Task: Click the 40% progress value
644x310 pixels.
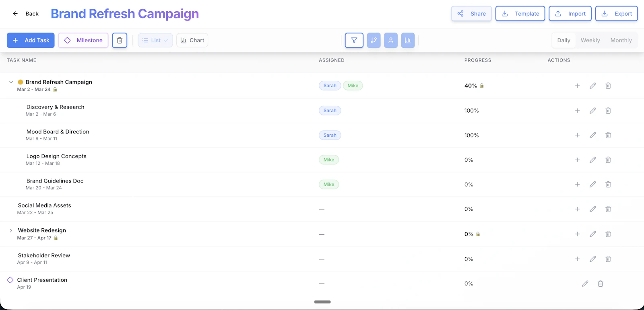Action: click(471, 86)
